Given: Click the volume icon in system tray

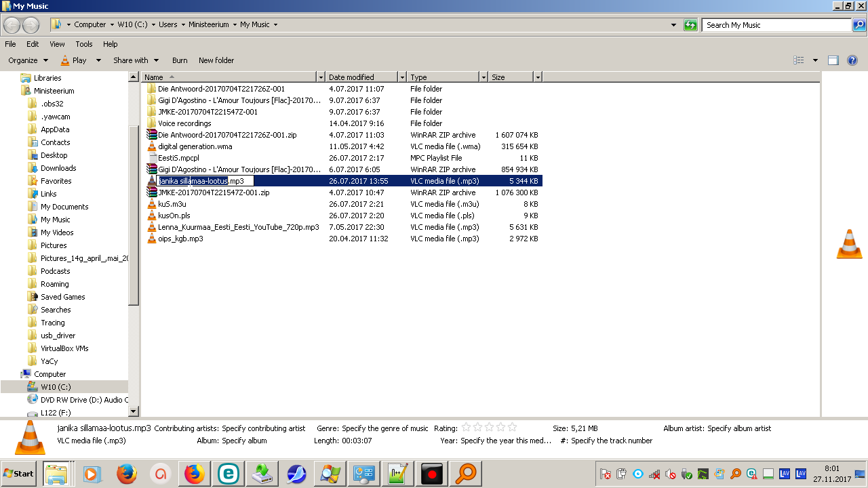Looking at the screenshot, I should coord(671,474).
